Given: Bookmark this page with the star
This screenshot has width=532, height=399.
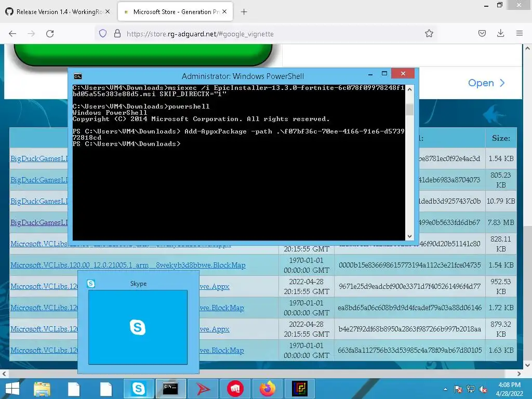Looking at the screenshot, I should (x=429, y=34).
